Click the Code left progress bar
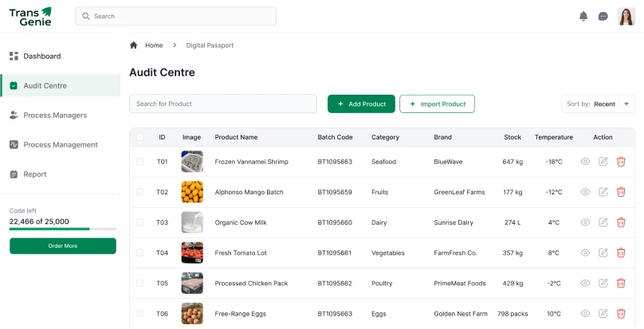The image size is (644, 329). point(63,229)
